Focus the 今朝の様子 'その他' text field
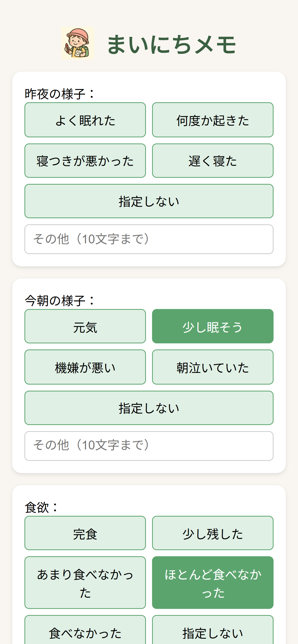Image resolution: width=298 pixels, height=644 pixels. pos(149,446)
